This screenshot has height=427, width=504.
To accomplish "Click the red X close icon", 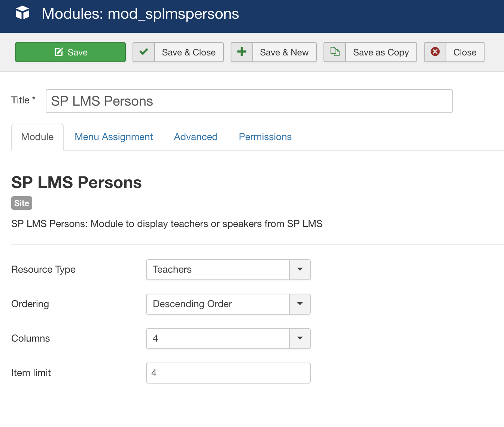I will pos(435,52).
